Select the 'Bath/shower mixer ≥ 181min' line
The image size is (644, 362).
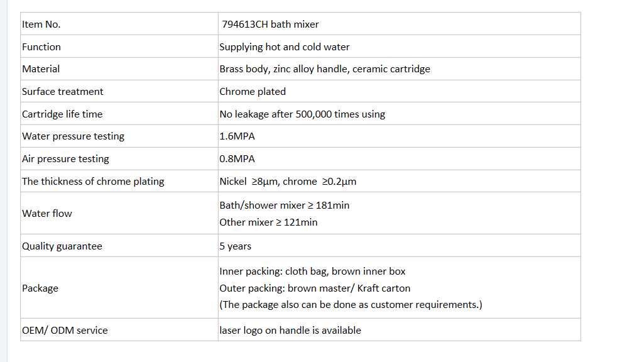(285, 206)
